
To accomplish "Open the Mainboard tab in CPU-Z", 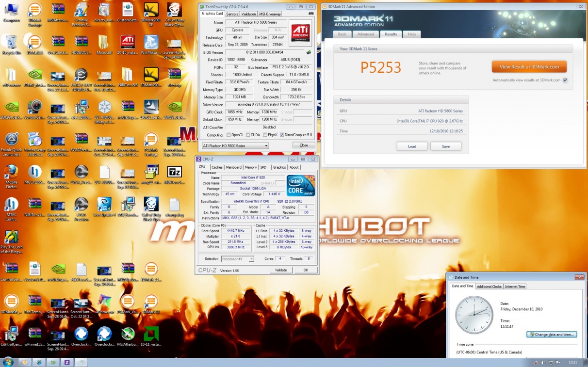I will click(233, 167).
